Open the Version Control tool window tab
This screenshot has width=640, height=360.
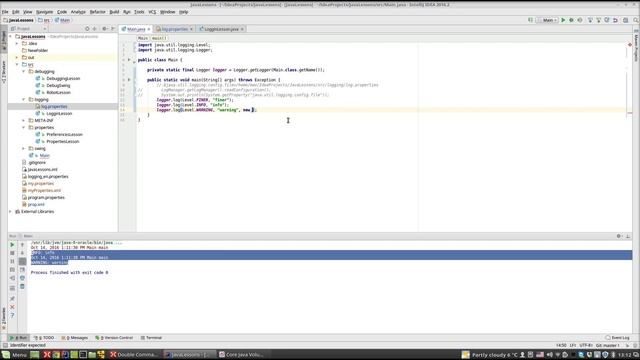pos(114,338)
